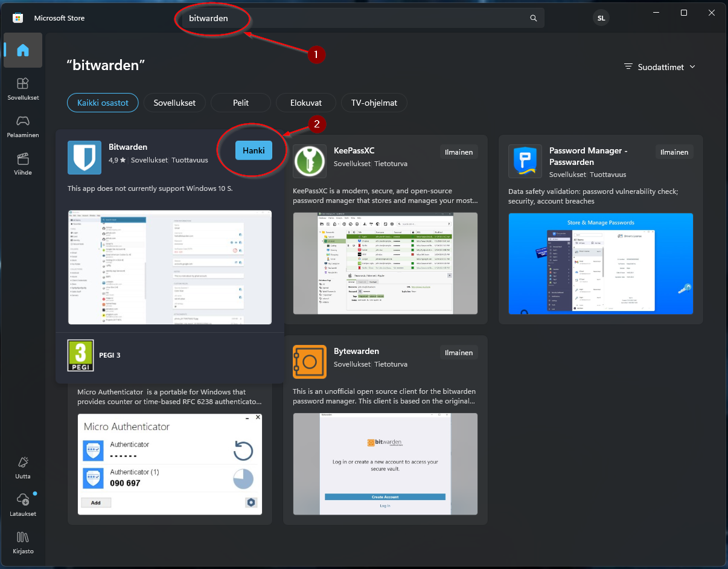Click the Passwarden data safety description
Image resolution: width=728 pixels, height=569 pixels.
[593, 196]
